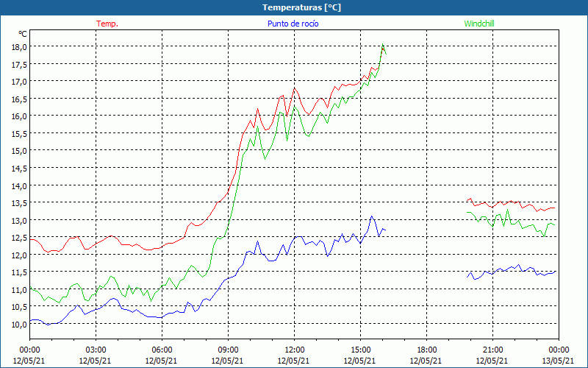Screen dimensions: 588x368
Task: Click the 13,0 y-axis value
Action: click(x=19, y=220)
